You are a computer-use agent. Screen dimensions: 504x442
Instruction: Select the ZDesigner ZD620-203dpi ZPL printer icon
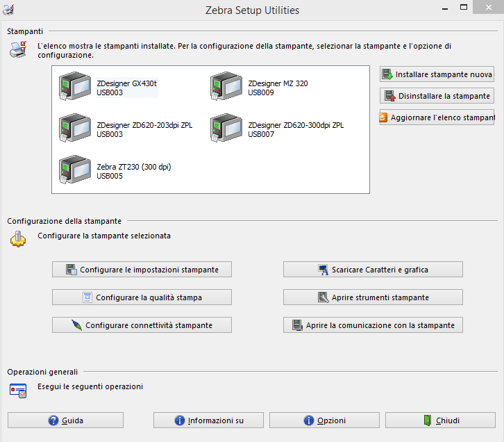point(75,128)
